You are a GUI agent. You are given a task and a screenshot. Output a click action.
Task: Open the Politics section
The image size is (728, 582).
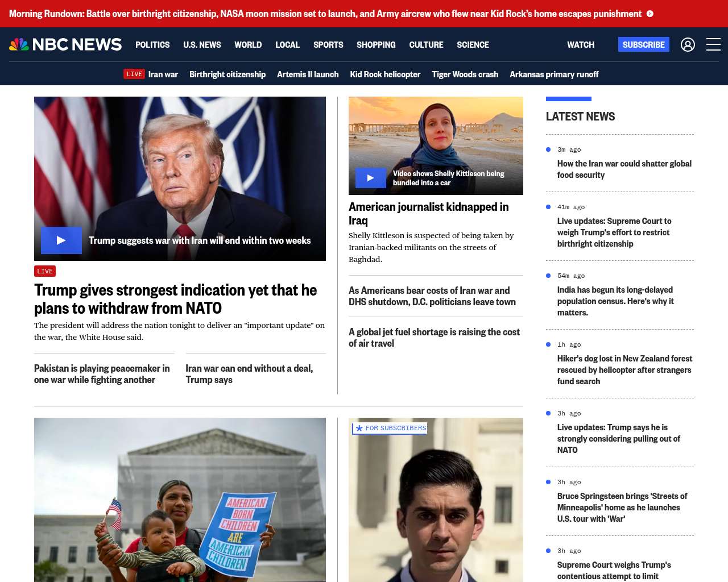(152, 44)
